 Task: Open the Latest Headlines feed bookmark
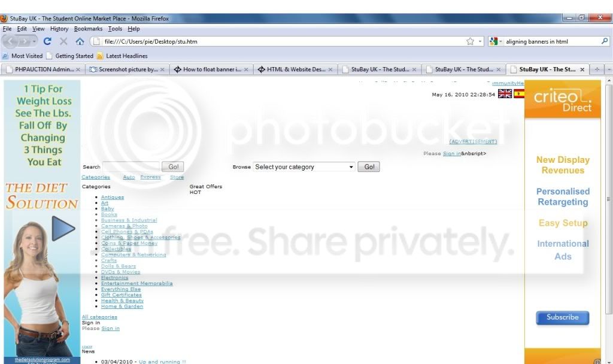pos(122,56)
